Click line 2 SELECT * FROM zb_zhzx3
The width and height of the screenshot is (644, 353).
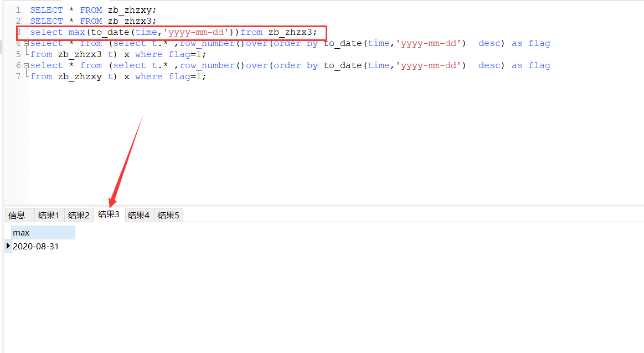coord(93,21)
